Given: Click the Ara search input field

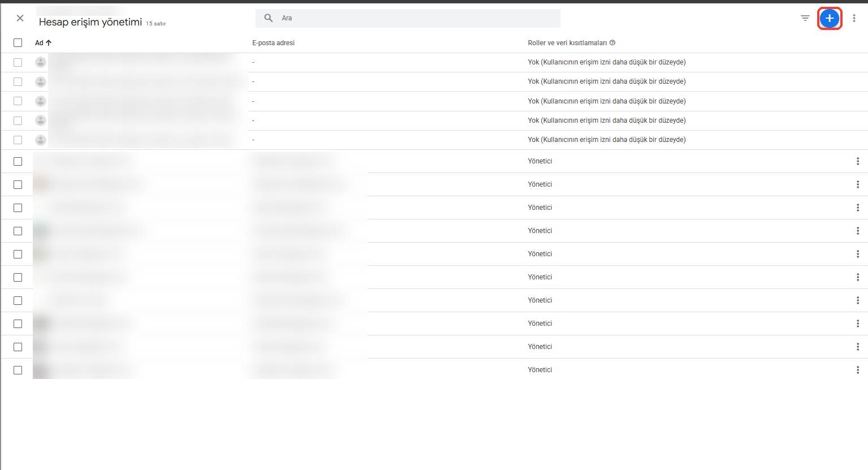Looking at the screenshot, I should [408, 18].
